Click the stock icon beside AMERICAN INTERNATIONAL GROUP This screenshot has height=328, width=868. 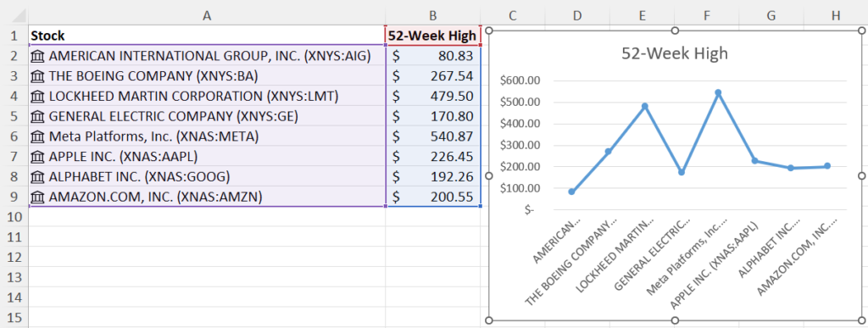click(x=37, y=56)
